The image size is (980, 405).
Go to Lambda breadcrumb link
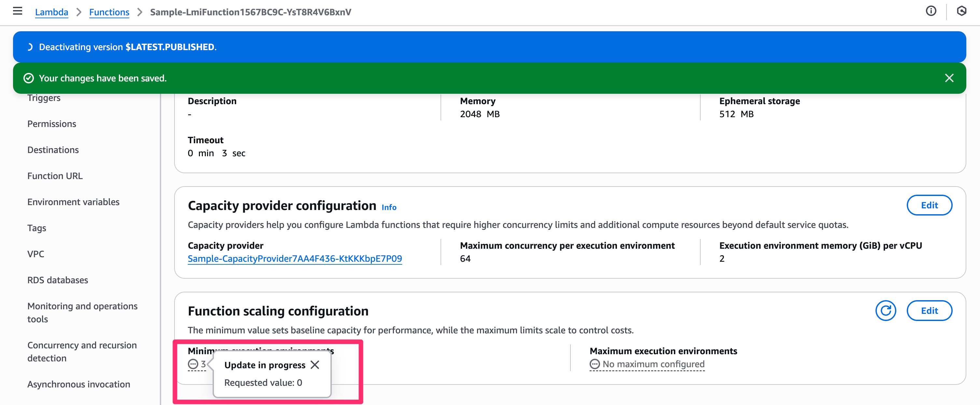[51, 12]
